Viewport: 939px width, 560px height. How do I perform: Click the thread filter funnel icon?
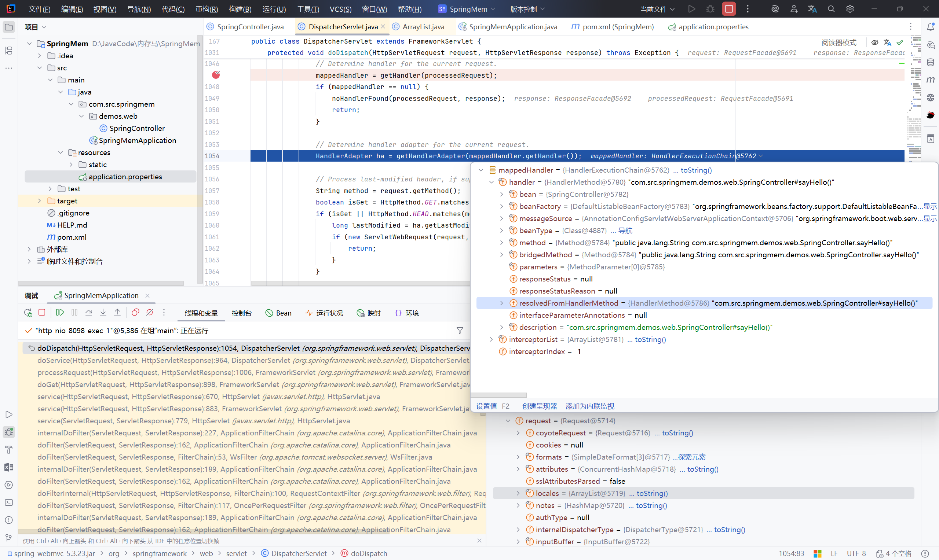click(x=460, y=331)
